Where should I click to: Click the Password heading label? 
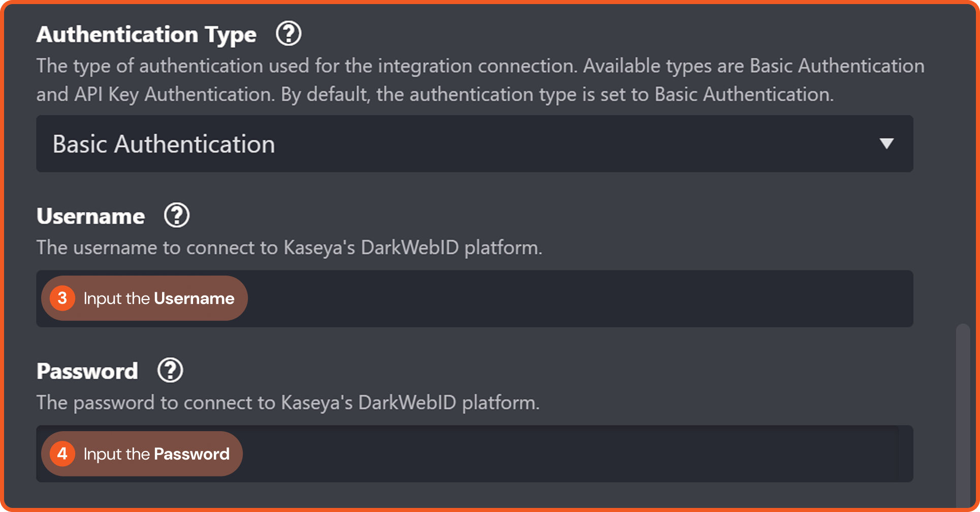[87, 371]
